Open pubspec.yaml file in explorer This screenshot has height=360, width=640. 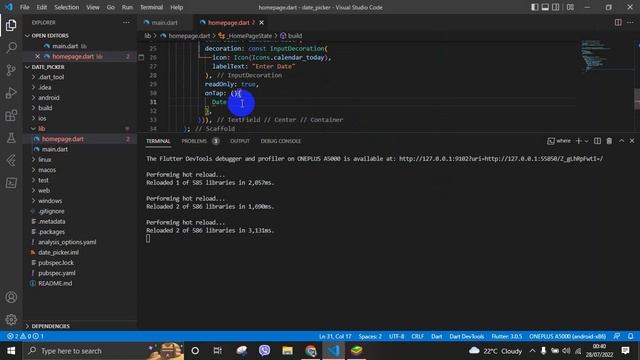[x=56, y=273]
